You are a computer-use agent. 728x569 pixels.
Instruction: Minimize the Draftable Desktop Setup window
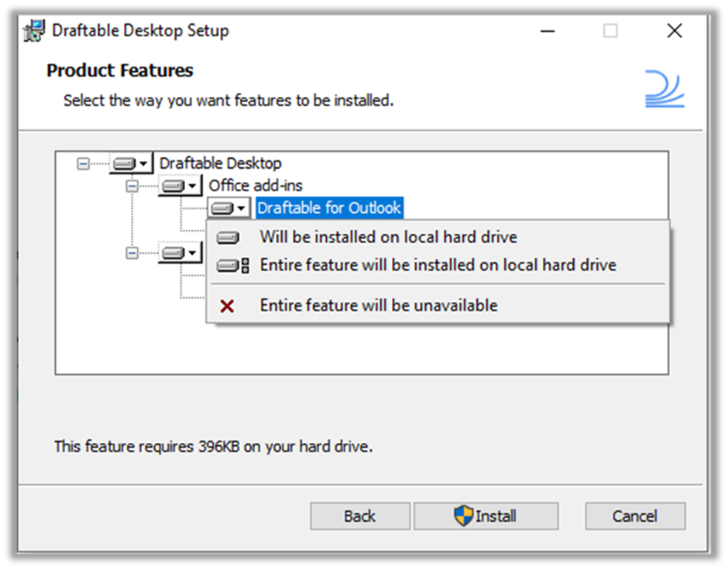point(548,31)
